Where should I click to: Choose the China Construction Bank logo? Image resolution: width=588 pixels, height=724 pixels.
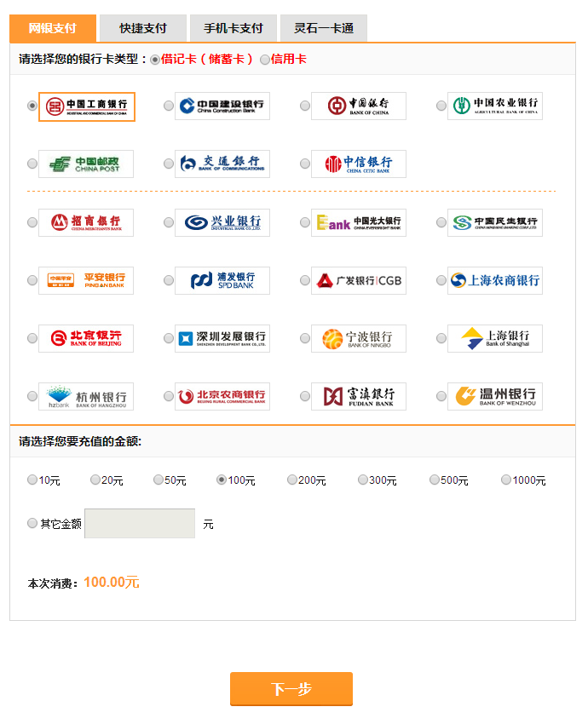(222, 106)
